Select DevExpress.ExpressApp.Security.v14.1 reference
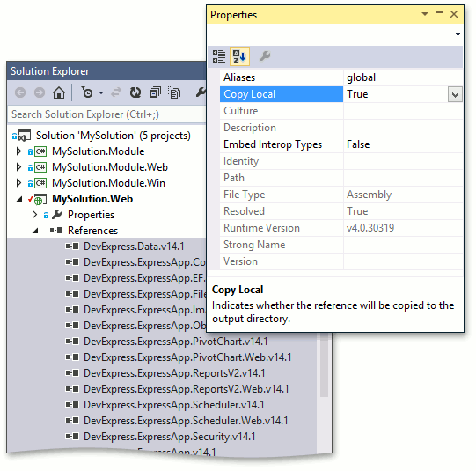This screenshot has height=471, width=476. 170,437
